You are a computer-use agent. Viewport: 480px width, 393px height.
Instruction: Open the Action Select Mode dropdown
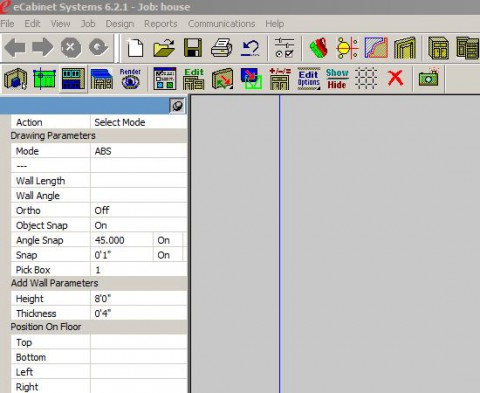(138, 122)
